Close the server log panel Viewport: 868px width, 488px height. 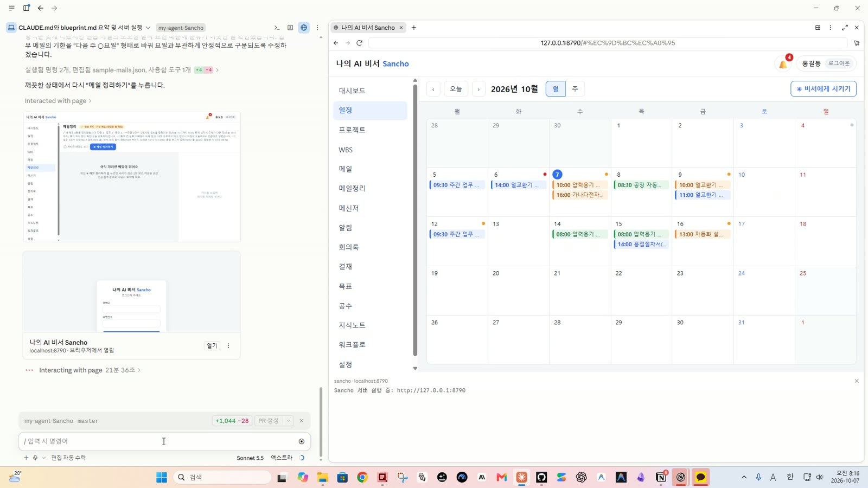click(857, 381)
